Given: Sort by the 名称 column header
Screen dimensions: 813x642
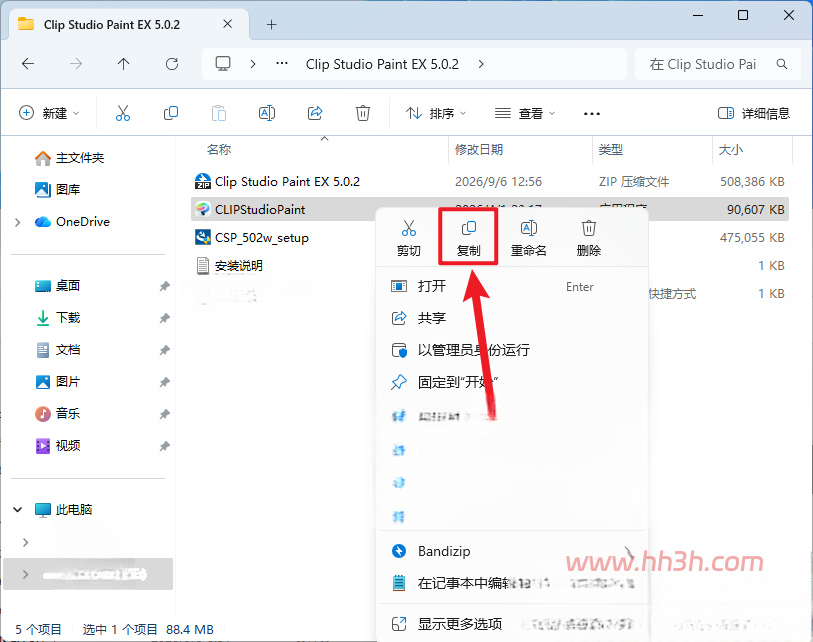Looking at the screenshot, I should 218,150.
